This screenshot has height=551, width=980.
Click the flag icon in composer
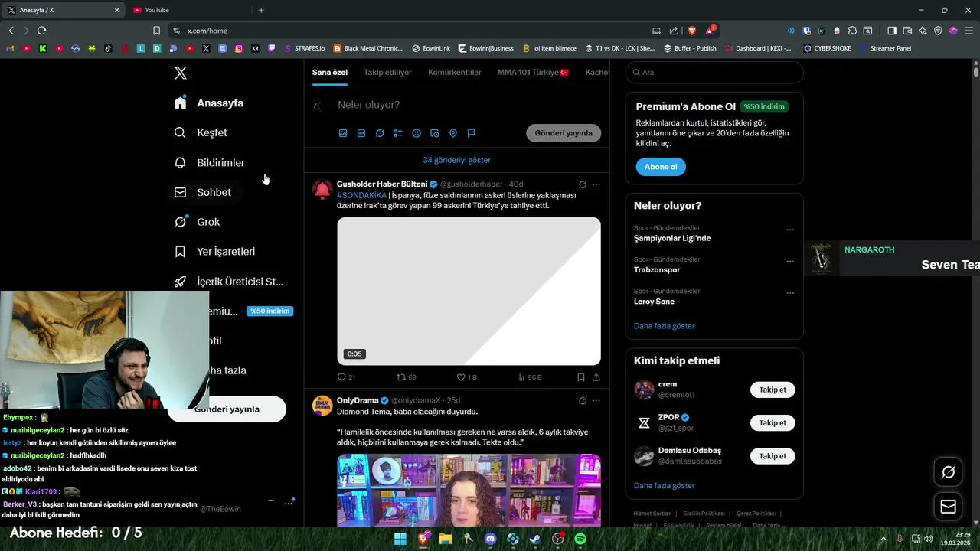click(472, 133)
